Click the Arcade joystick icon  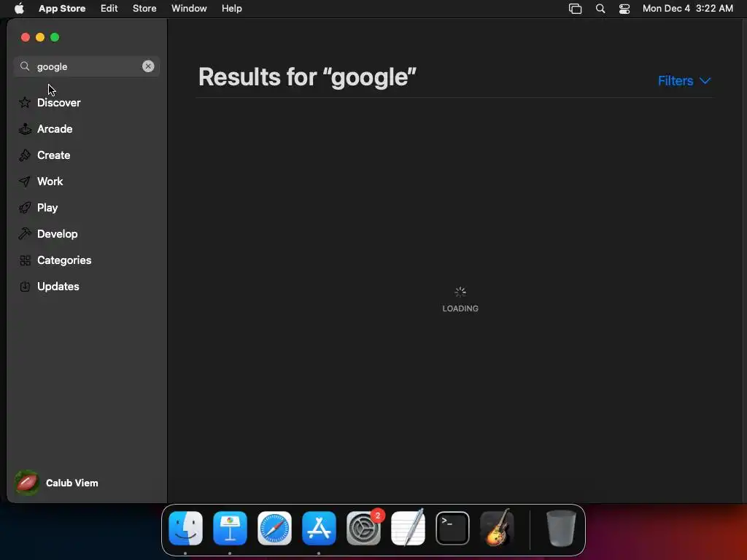[25, 128]
